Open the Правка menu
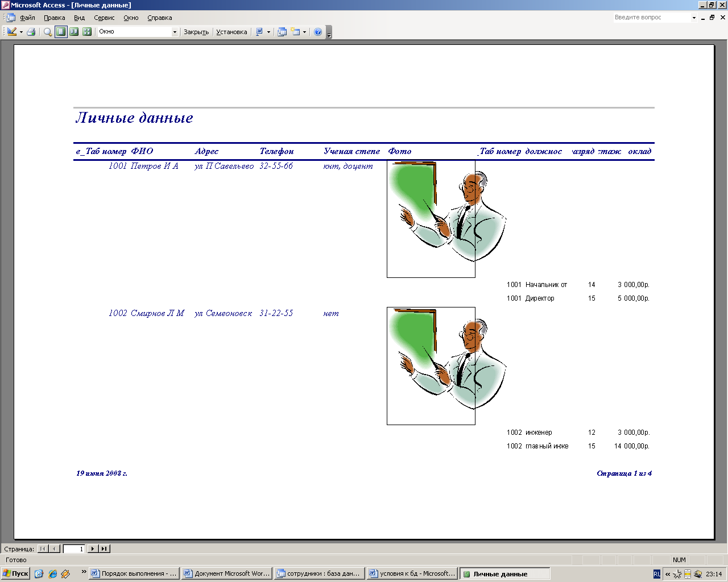The image size is (728, 582). click(x=55, y=18)
